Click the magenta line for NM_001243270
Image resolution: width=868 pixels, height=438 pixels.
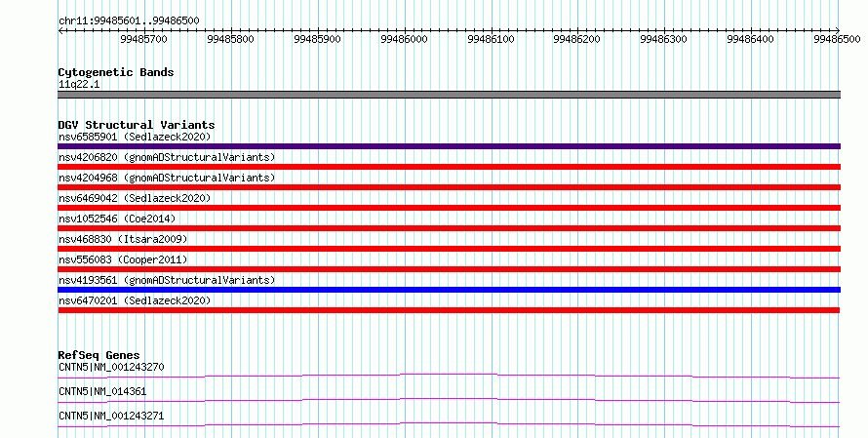(x=449, y=376)
